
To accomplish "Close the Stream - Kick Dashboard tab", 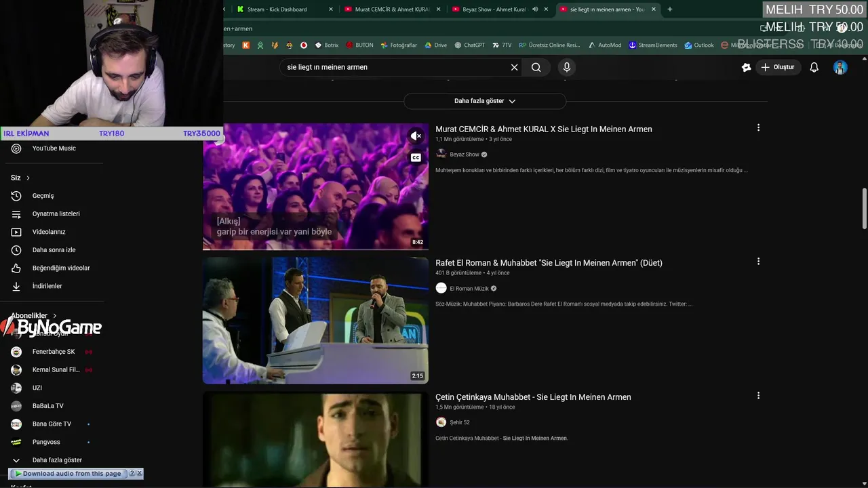I will 331,9.
